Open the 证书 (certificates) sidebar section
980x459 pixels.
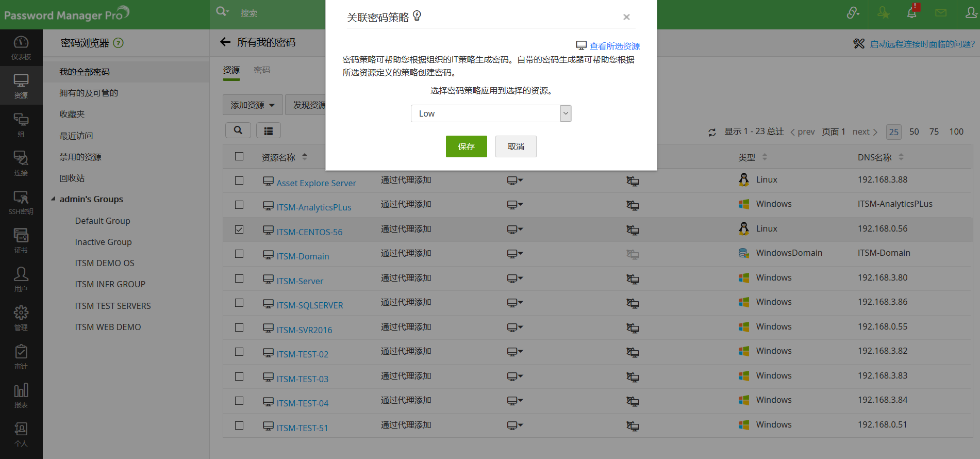[21, 240]
